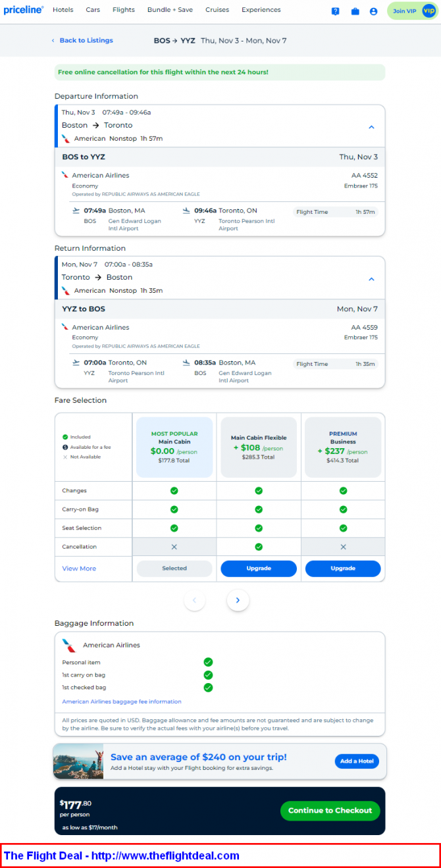The image size is (441, 868).
Task: Click the previous fares left arrow
Action: pyautogui.click(x=194, y=600)
